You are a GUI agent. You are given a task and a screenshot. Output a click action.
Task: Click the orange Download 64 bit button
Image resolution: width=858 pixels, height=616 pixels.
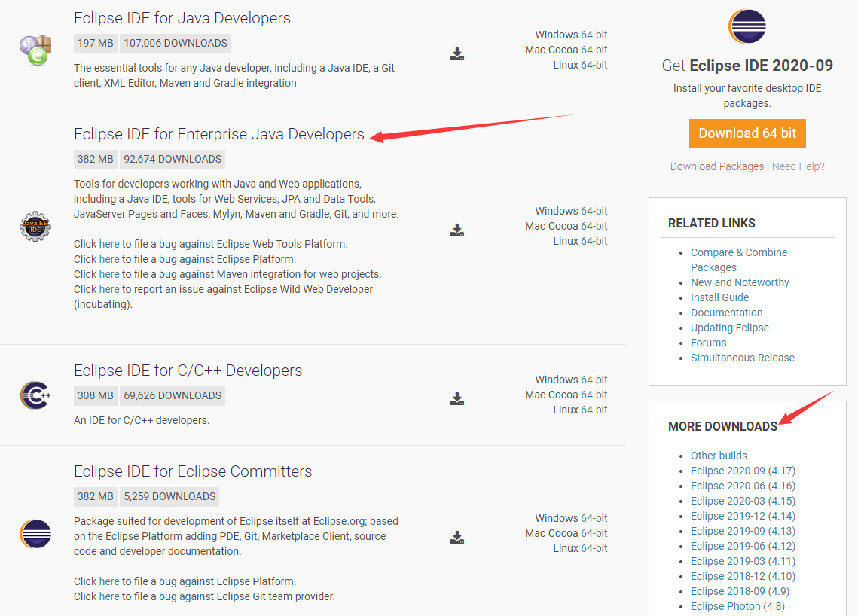click(747, 133)
